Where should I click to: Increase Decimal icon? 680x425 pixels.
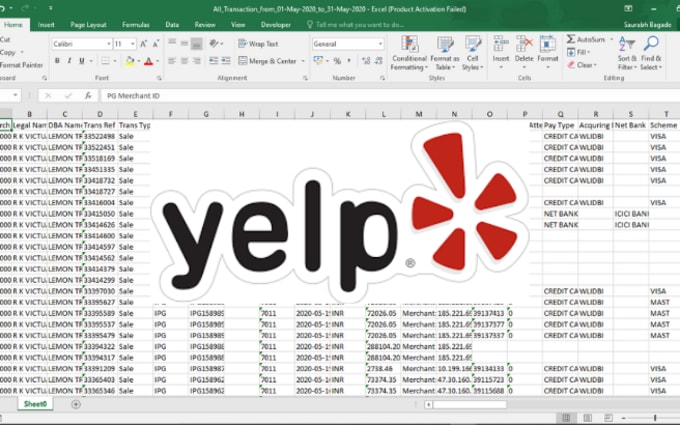pyautogui.click(x=366, y=61)
